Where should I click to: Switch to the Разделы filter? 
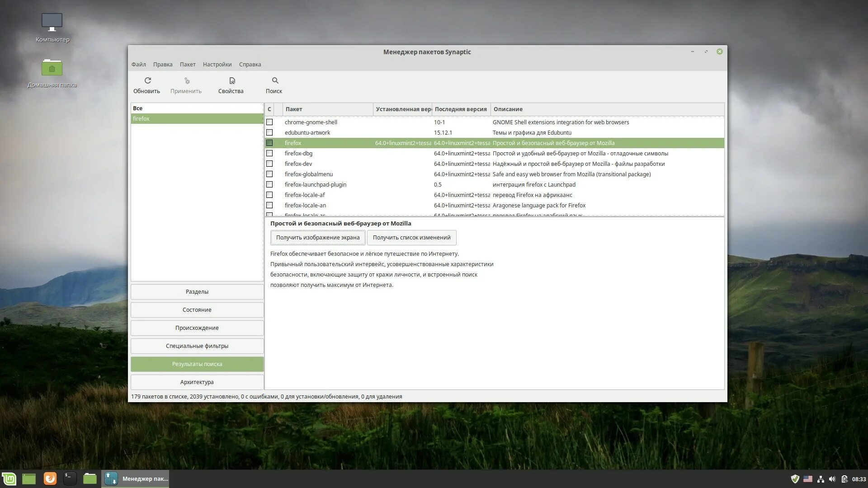(x=197, y=291)
